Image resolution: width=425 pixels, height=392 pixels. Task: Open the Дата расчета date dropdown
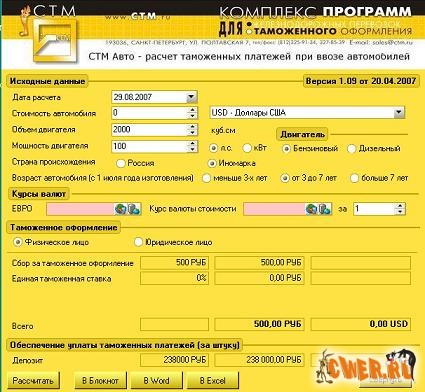[191, 97]
